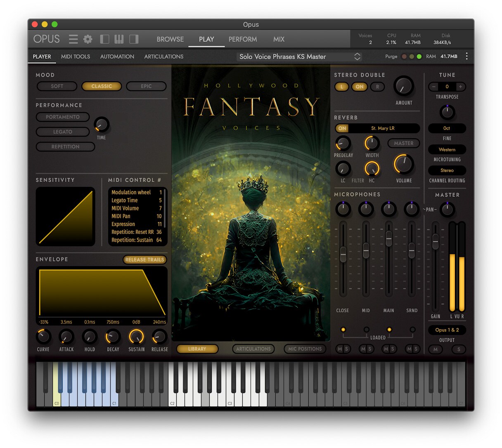Screen dimensions: 502x448
Task: Increase transpose with the plus button
Action: 460,87
